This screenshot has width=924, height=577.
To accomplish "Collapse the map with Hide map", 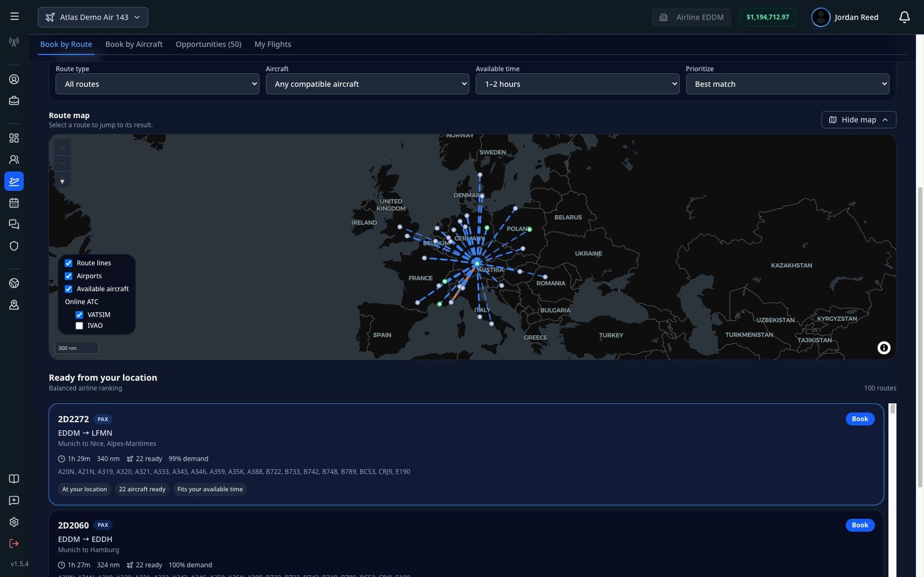I will pos(859,120).
